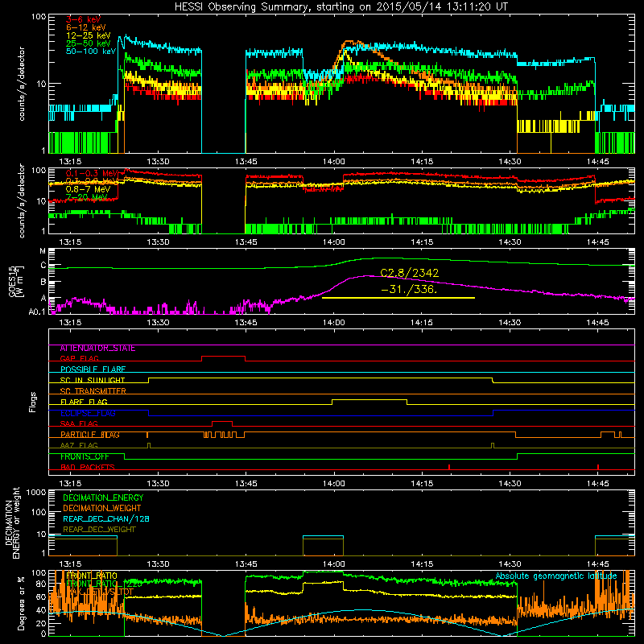Viewport: 644px width, 644px height.
Task: Select the 6-12 keV legend label
Action: pyautogui.click(x=85, y=27)
